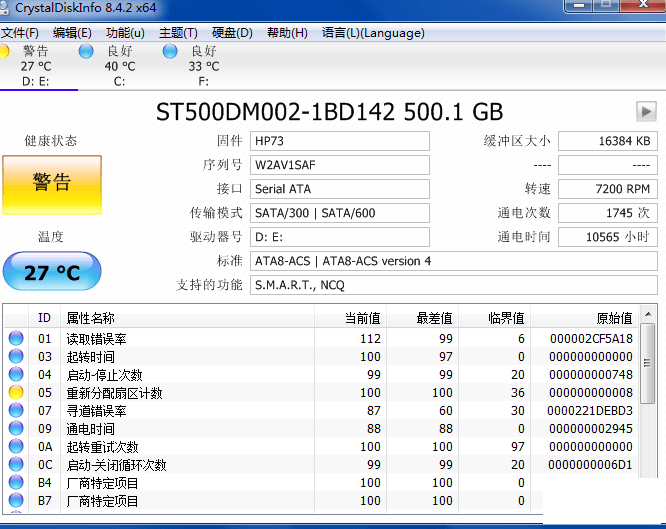
Task: Click the interface field Serial ATA
Action: pos(340,189)
